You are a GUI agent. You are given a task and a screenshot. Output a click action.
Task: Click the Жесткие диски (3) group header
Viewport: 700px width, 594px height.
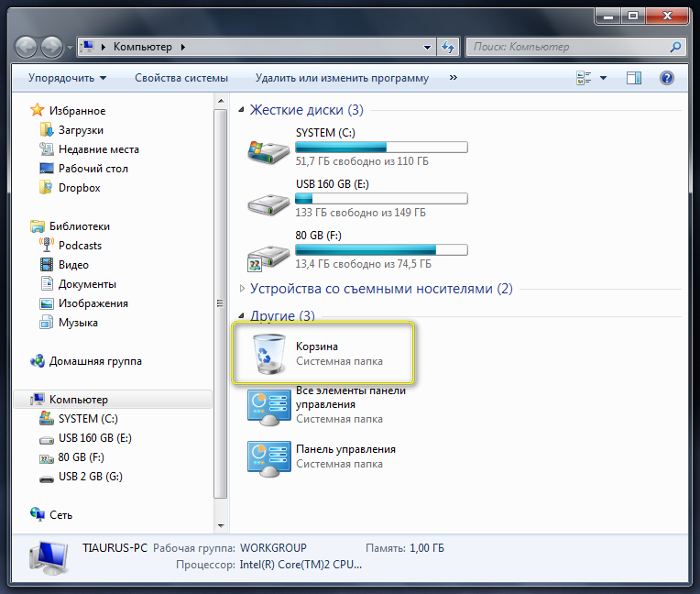click(x=306, y=109)
